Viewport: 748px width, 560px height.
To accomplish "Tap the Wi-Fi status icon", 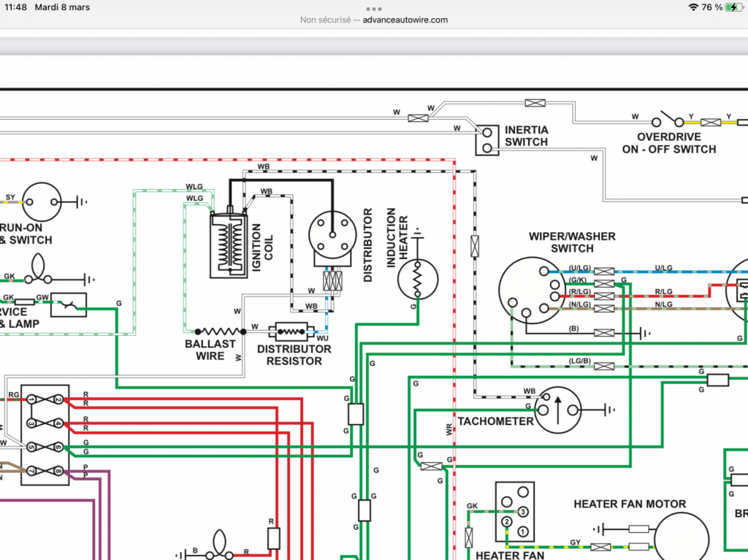I will (x=693, y=7).
